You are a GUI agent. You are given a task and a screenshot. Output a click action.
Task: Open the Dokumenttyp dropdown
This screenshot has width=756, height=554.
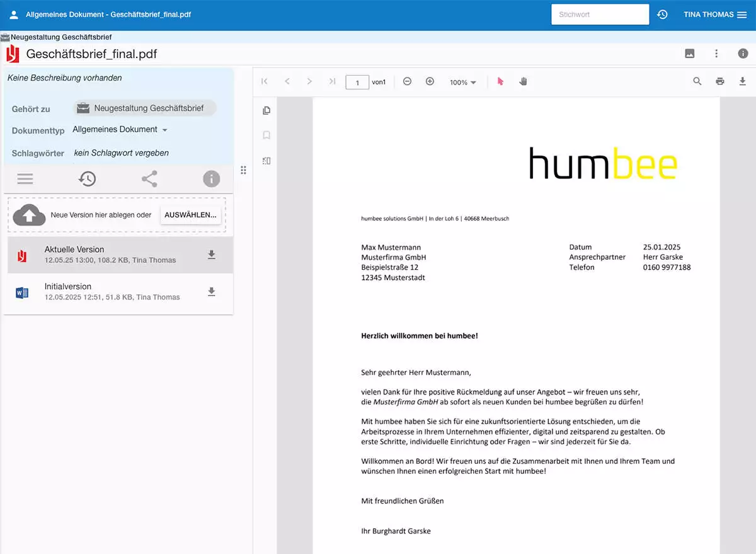pyautogui.click(x=120, y=129)
